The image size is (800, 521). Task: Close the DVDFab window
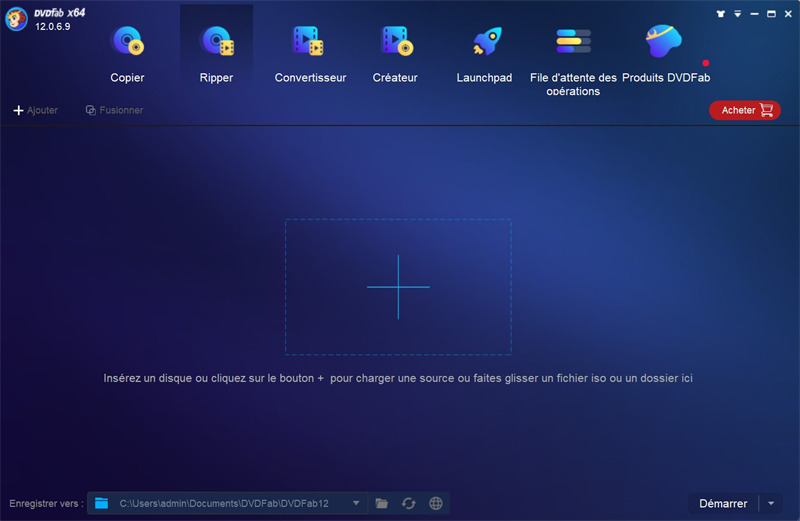pos(788,14)
